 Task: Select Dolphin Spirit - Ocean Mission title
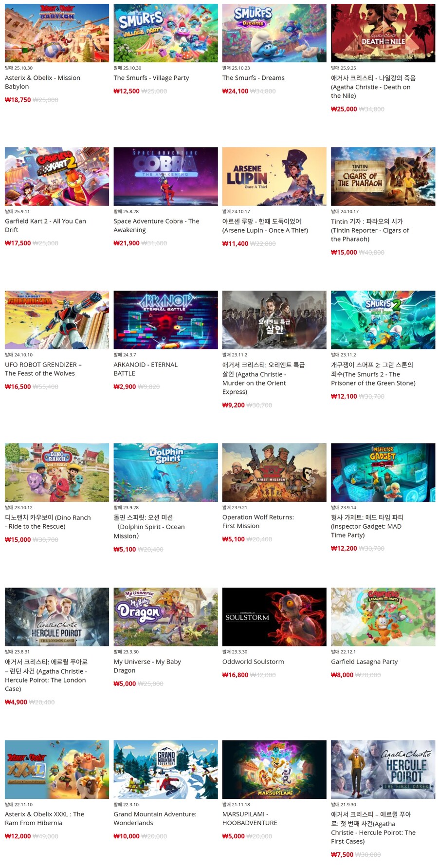(149, 527)
